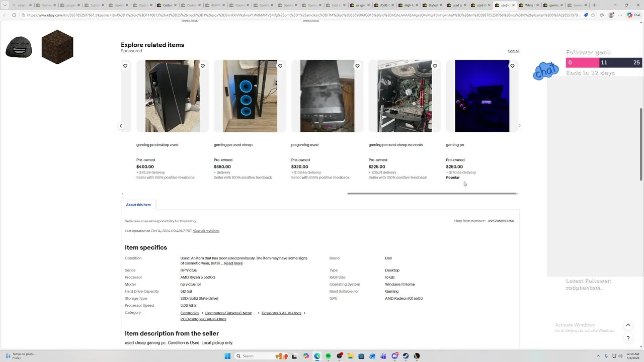
Task: Open the Windows Start menu
Action: [227, 356]
